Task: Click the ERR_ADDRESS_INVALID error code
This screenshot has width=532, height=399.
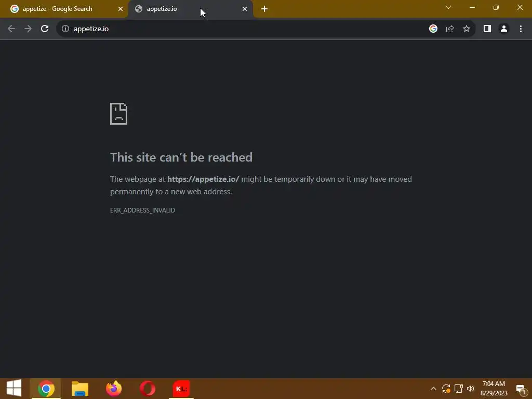Action: pyautogui.click(x=142, y=210)
